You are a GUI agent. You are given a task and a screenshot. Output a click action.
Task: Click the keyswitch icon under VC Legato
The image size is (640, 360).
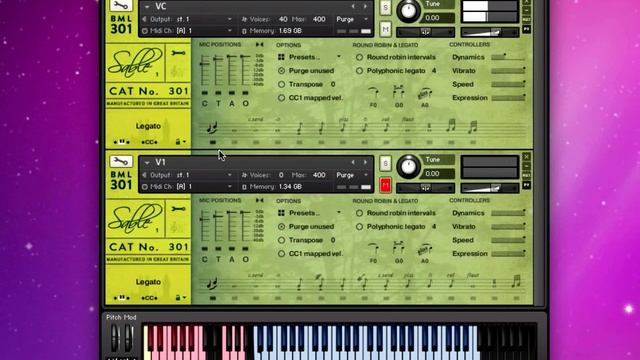(122, 142)
